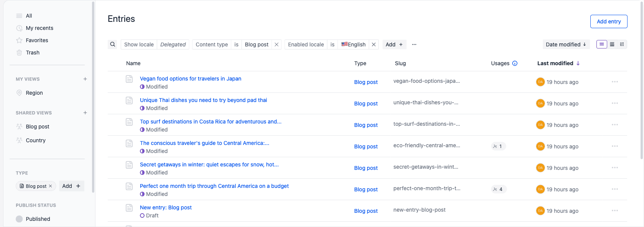Open New entry: Blog post draft
The height and width of the screenshot is (227, 644).
pyautogui.click(x=166, y=207)
